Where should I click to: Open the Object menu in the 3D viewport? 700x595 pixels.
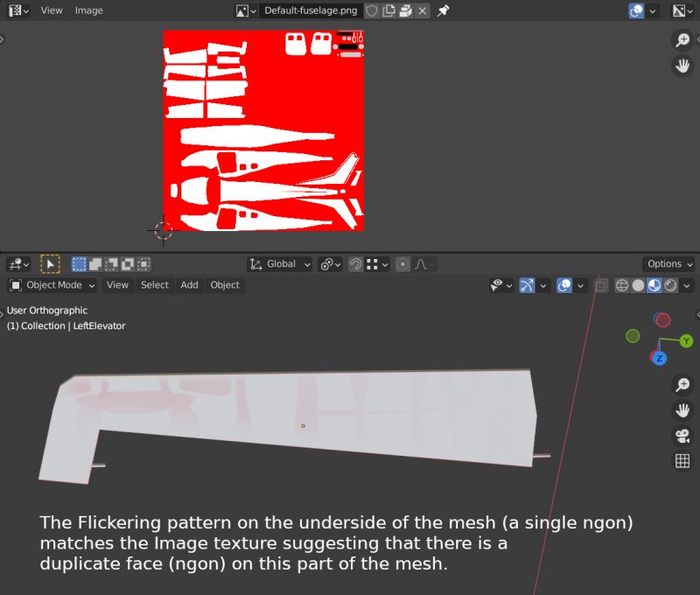(224, 285)
